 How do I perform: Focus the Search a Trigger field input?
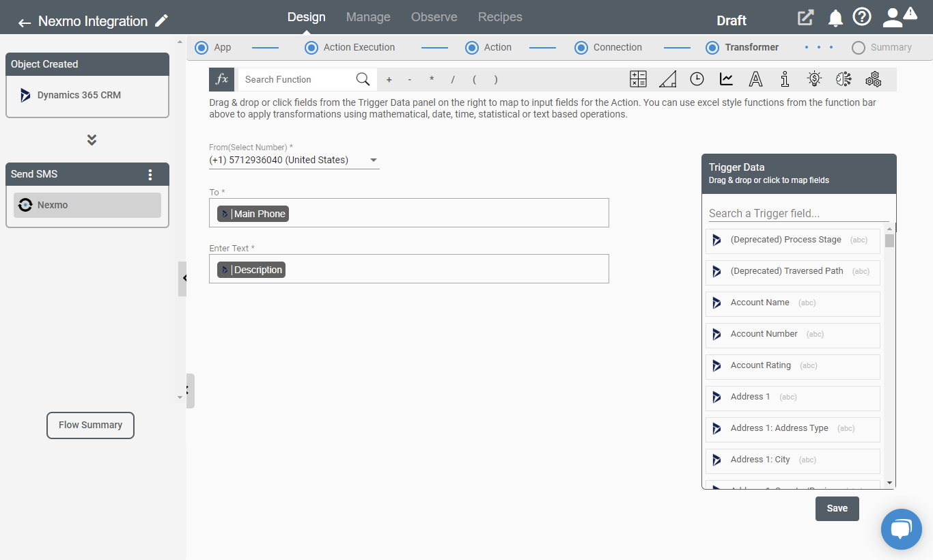(x=798, y=214)
